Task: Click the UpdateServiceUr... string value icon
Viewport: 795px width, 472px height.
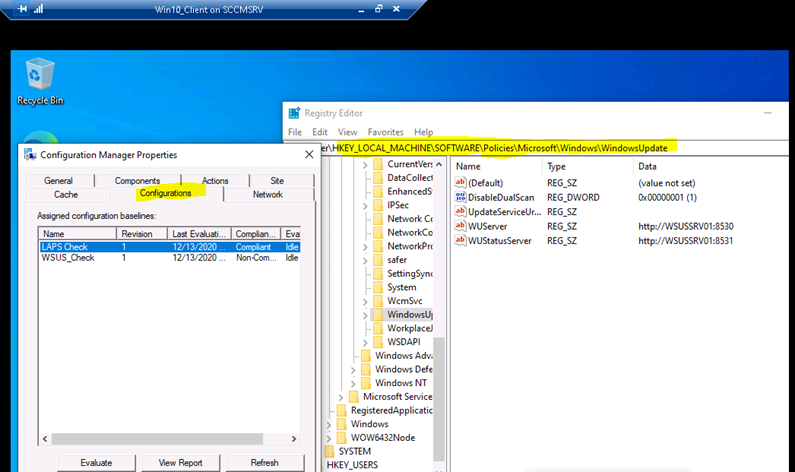Action: (x=460, y=211)
